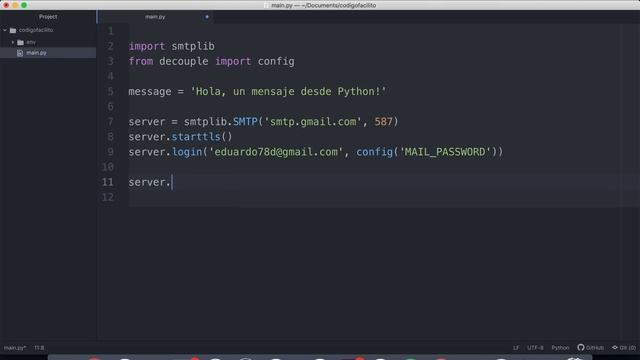Click line number 1 in gutter
The height and width of the screenshot is (360, 640).
[111, 31]
